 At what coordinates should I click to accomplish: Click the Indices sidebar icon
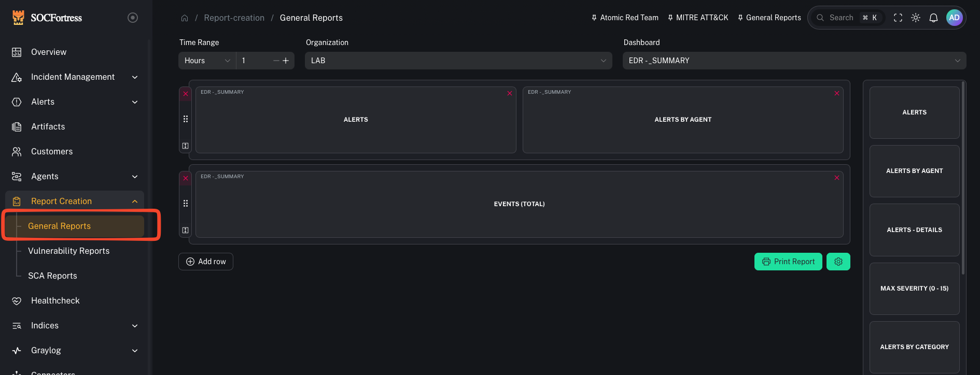[x=17, y=325]
